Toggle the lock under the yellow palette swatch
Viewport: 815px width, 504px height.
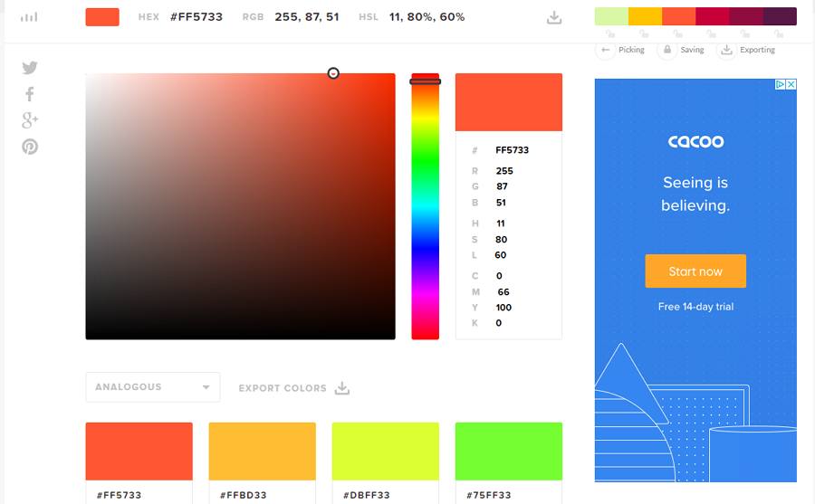[x=645, y=34]
